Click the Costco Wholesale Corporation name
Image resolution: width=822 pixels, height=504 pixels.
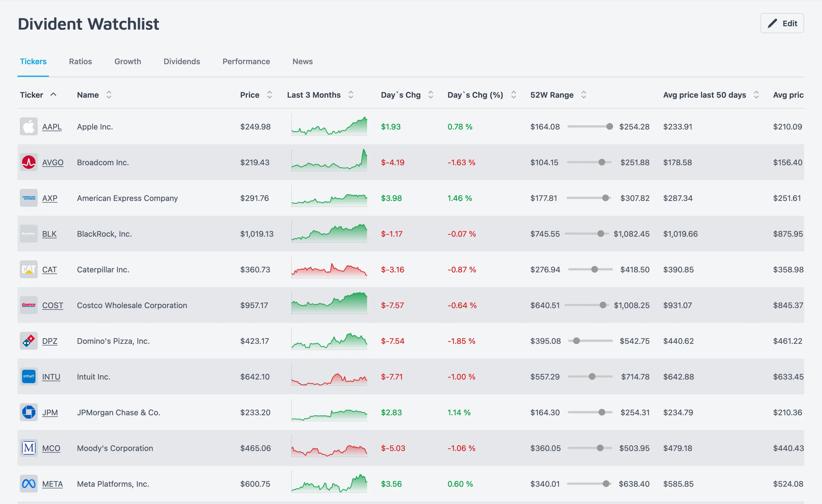132,305
